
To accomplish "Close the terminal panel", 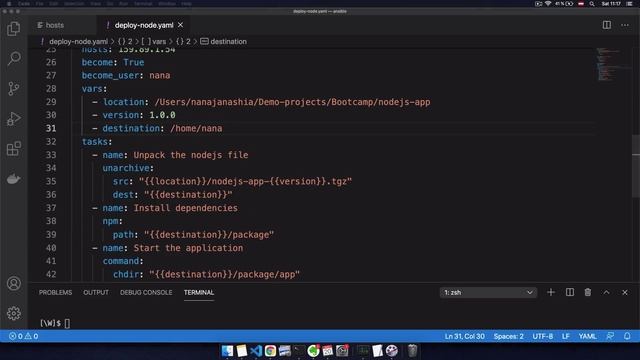I will (624, 292).
